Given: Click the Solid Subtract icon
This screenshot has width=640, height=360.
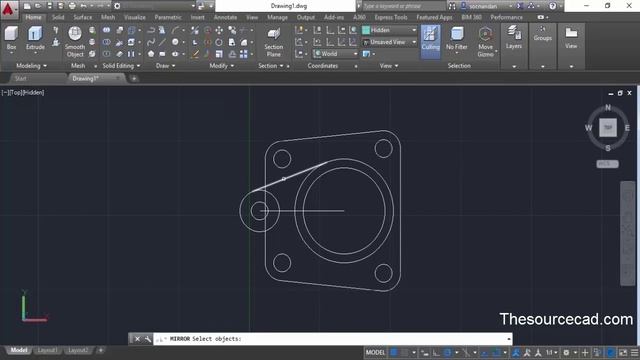Looking at the screenshot, I should point(107,42).
